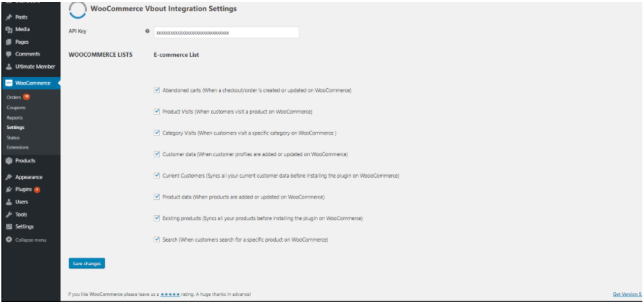
Task: Click the Posts pin icon
Action: [9, 17]
